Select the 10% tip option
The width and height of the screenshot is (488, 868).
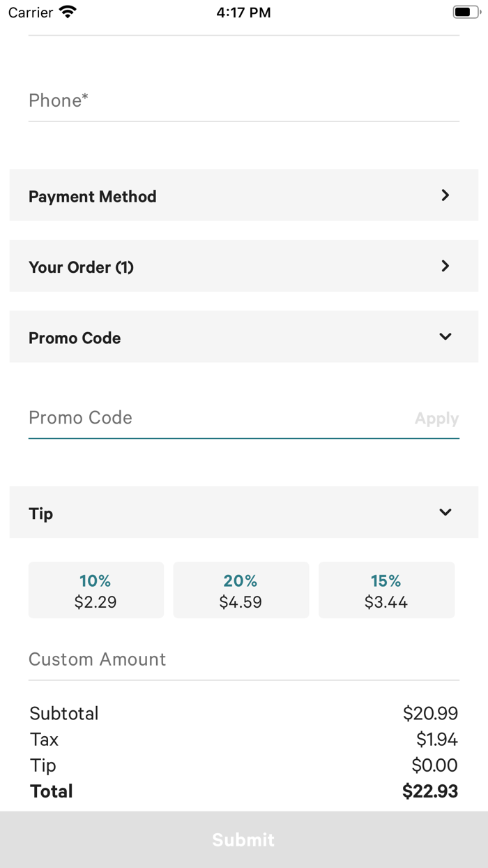point(96,590)
